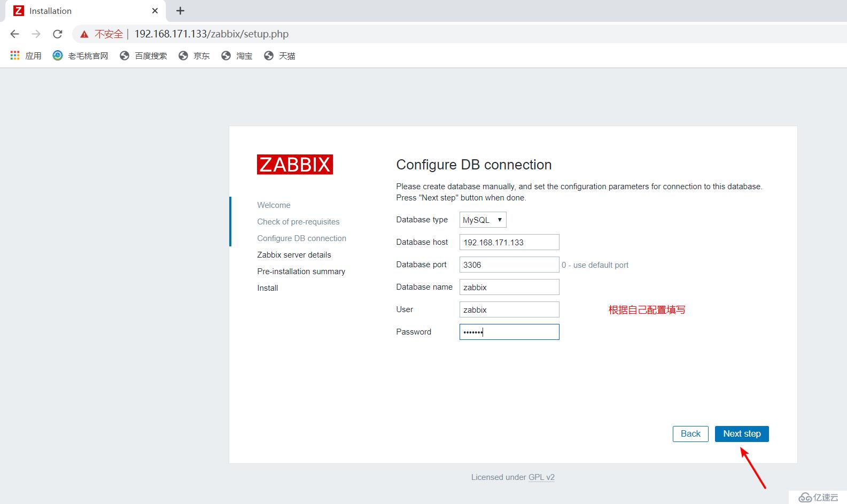Open 淘宝 bookmark
This screenshot has width=847, height=504.
tap(237, 56)
